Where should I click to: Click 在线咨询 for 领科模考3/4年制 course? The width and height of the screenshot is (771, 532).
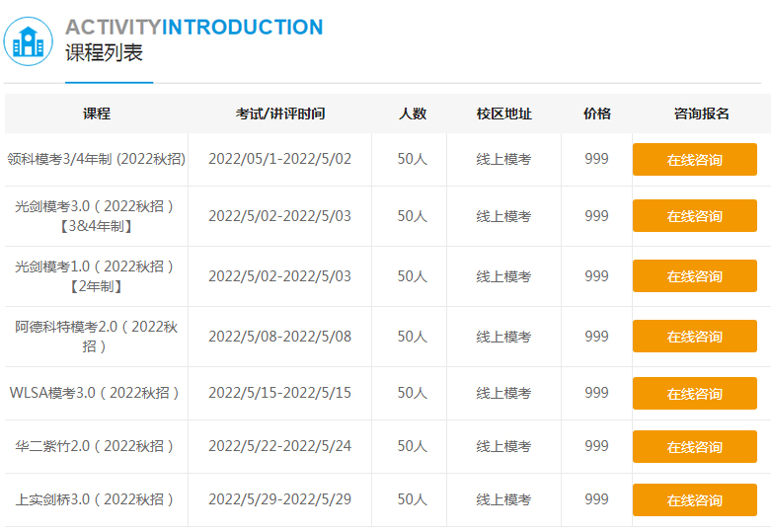pyautogui.click(x=694, y=160)
